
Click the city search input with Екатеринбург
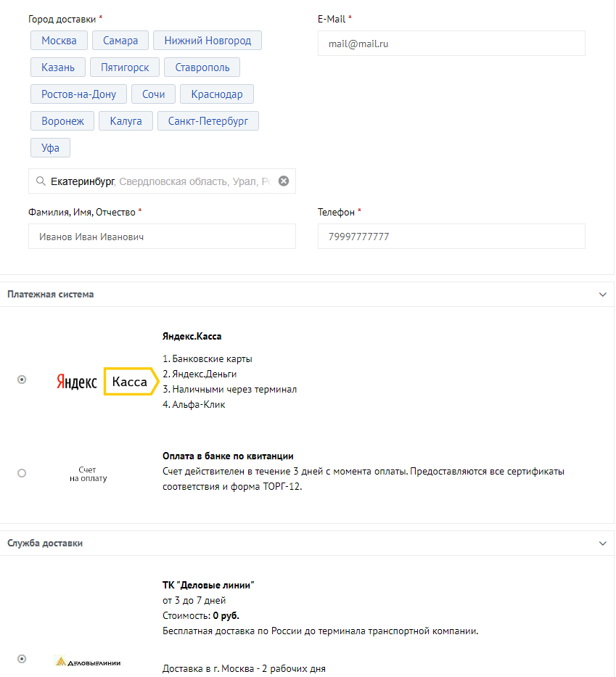coord(160,181)
